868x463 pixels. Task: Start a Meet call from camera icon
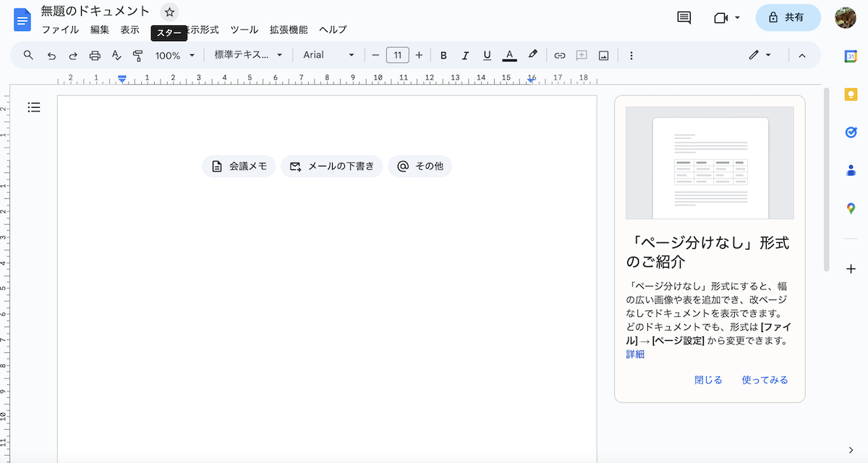coord(720,17)
